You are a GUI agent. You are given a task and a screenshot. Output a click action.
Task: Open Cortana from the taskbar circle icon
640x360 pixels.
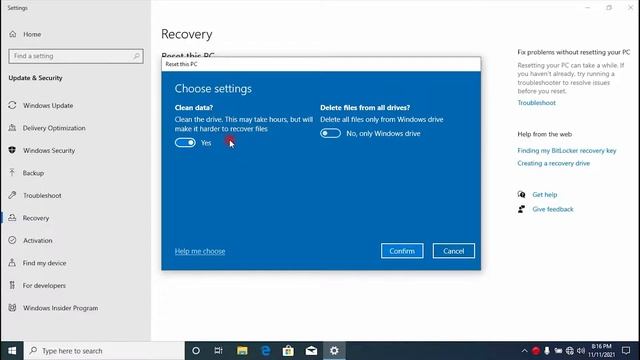click(196, 351)
